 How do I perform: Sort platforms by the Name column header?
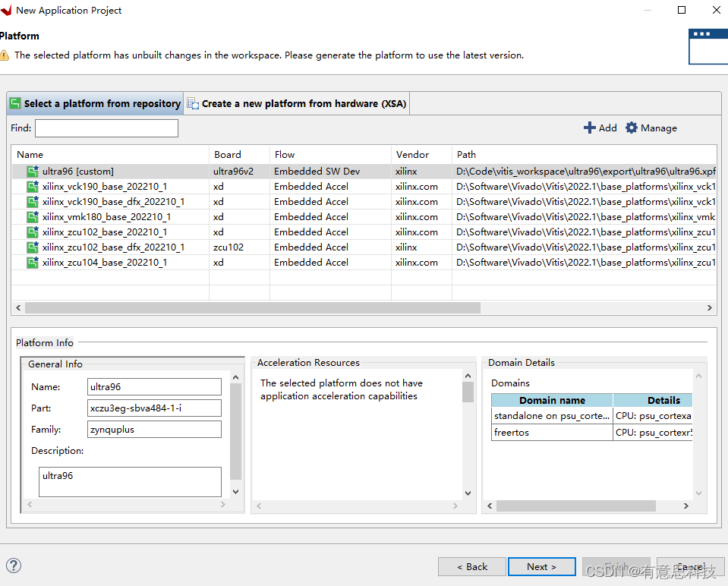pyautogui.click(x=111, y=155)
